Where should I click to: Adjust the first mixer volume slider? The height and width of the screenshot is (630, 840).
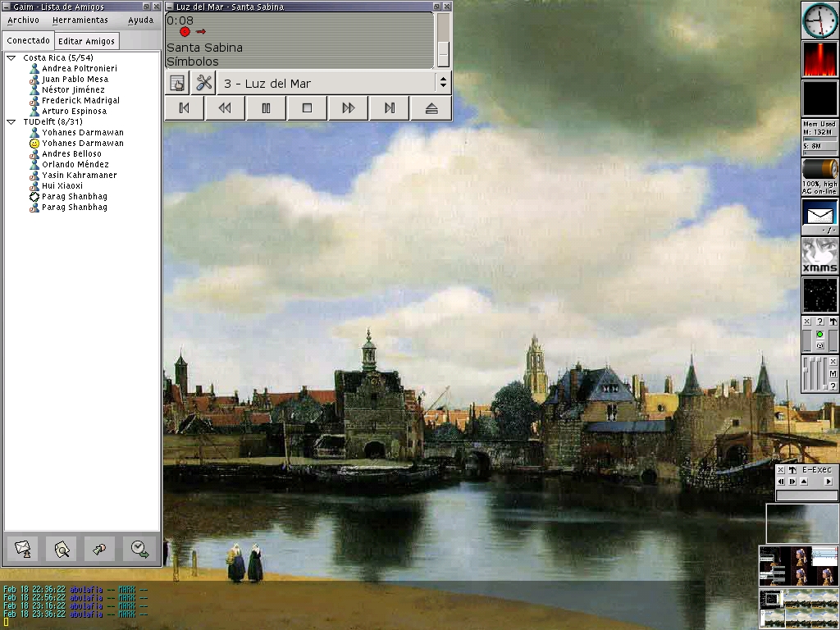tap(806, 374)
